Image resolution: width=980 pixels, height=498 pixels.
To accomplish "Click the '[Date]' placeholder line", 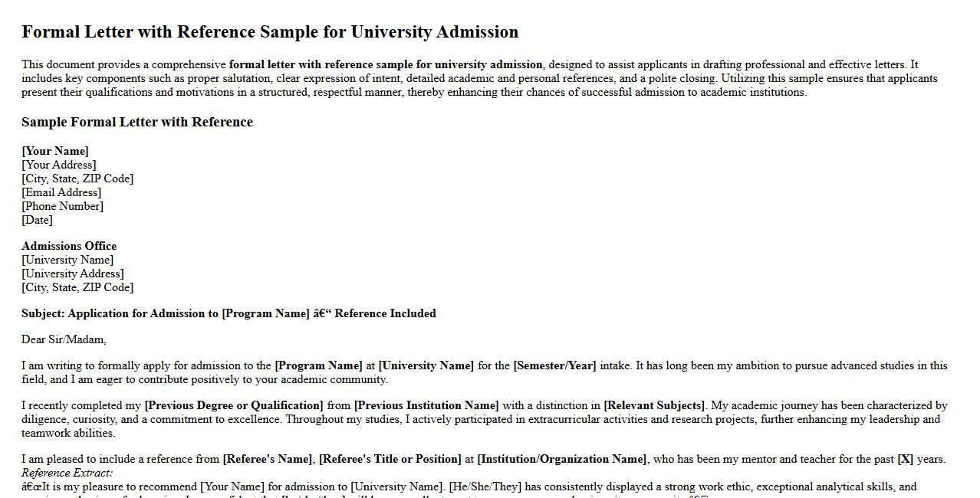I will click(37, 220).
